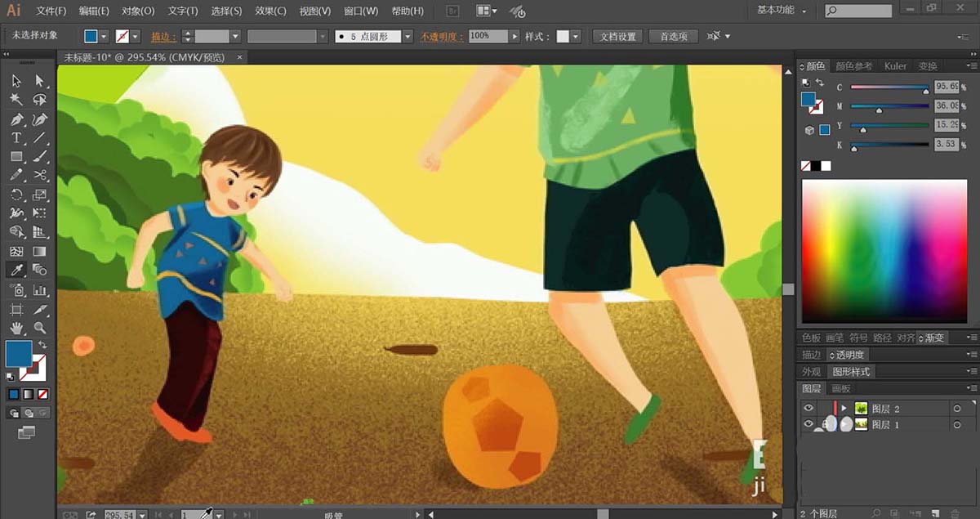This screenshot has width=980, height=519.
Task: Select the Selection (black arrow) tool
Action: click(x=16, y=80)
